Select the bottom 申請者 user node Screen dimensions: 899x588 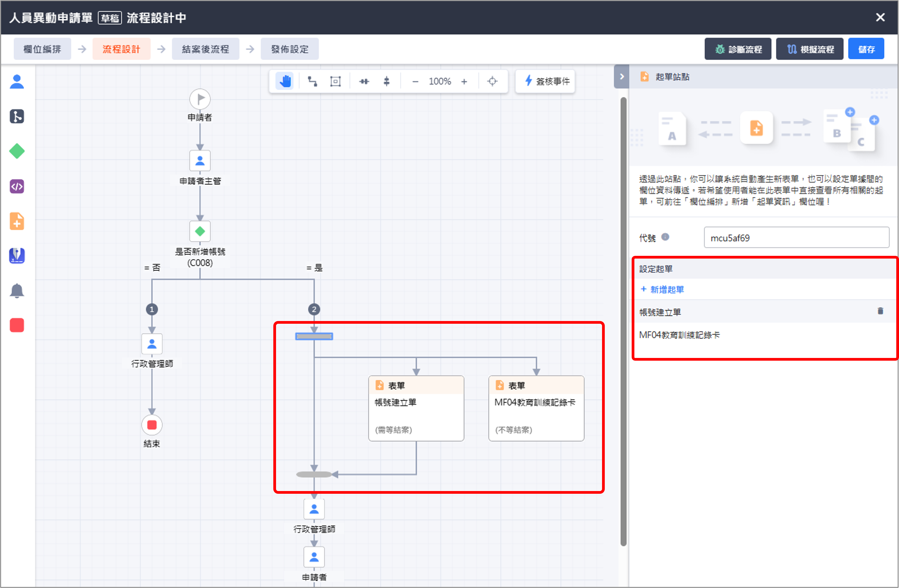[314, 557]
